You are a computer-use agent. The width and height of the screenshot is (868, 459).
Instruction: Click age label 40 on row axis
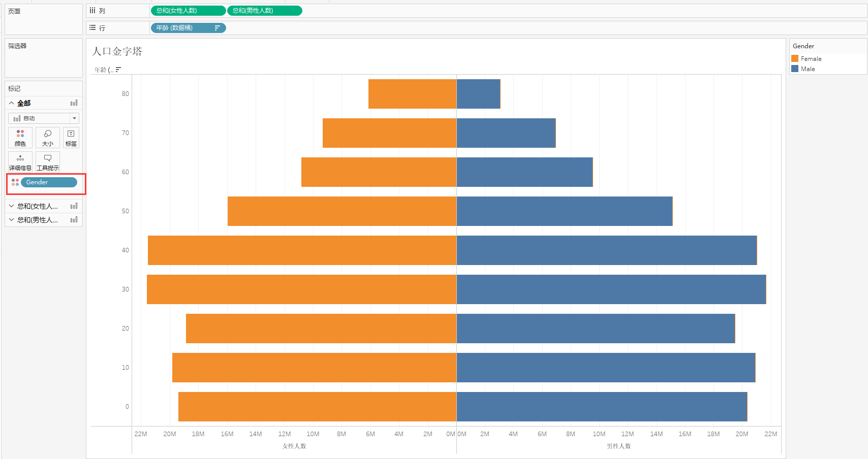(x=126, y=250)
